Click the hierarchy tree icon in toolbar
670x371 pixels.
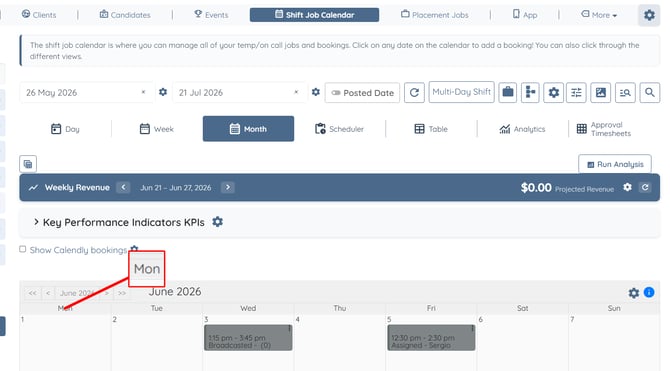click(x=530, y=92)
